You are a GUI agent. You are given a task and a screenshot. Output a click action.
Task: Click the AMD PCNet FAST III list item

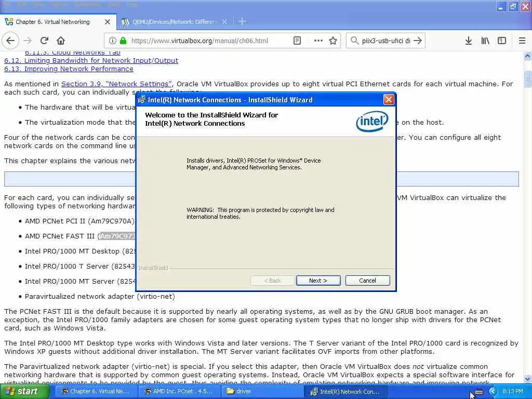[80, 236]
